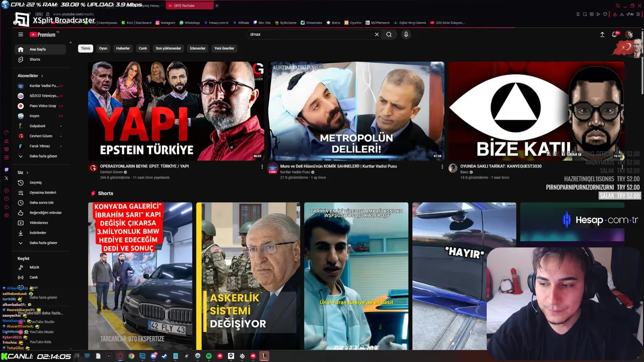This screenshot has height=362, width=644.
Task: Open options menu for Kurtlar Vadisi video
Action: click(x=442, y=167)
